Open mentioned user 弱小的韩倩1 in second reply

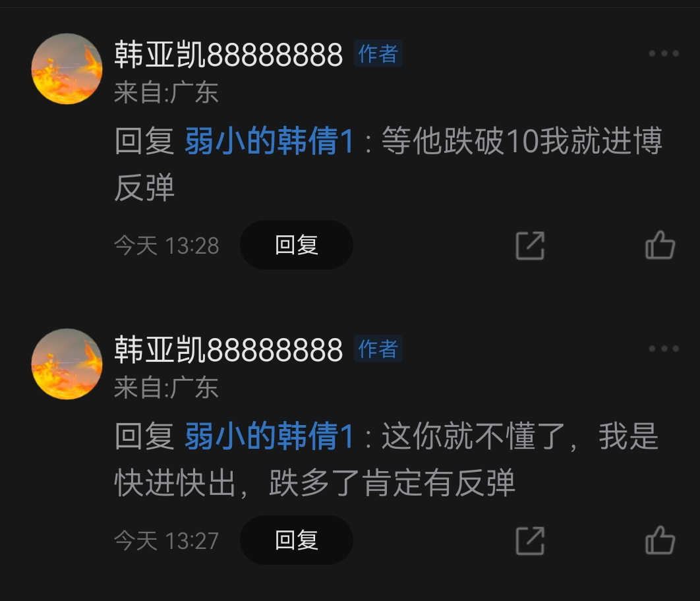click(269, 436)
